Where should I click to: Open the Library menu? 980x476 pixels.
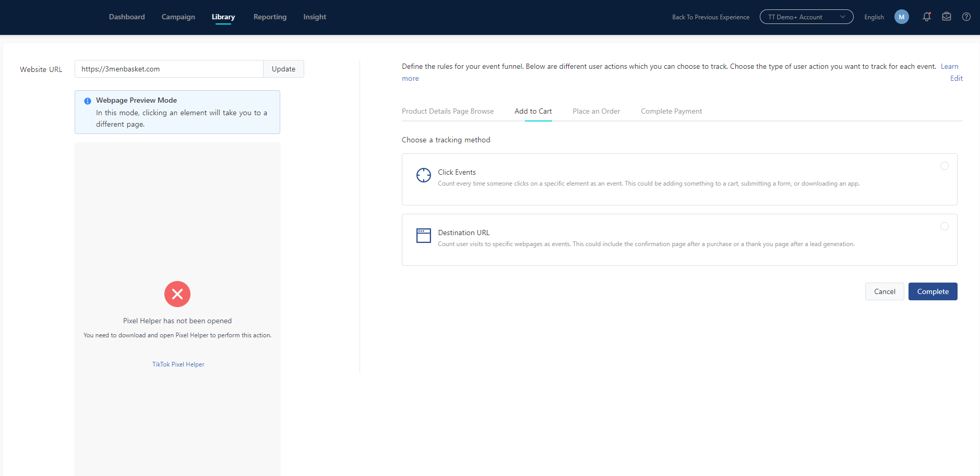tap(223, 17)
